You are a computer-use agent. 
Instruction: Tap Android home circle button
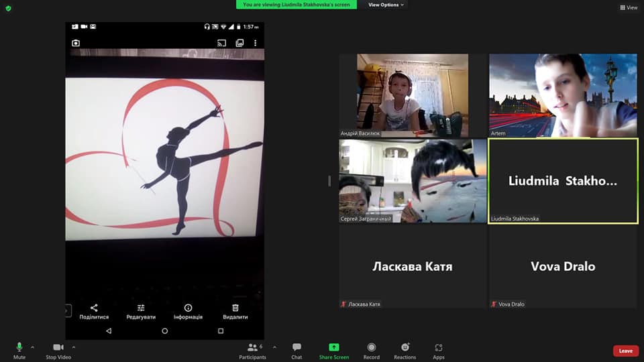tap(165, 330)
